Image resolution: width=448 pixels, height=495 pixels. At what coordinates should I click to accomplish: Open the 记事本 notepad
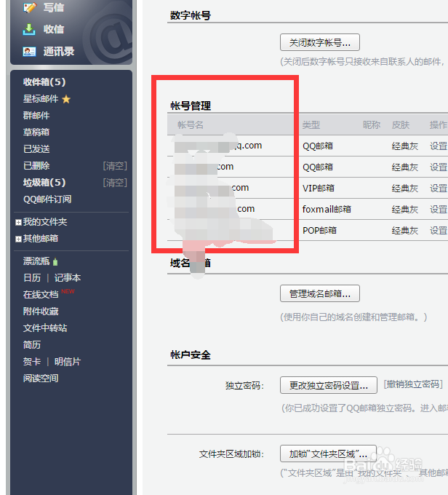(68, 278)
